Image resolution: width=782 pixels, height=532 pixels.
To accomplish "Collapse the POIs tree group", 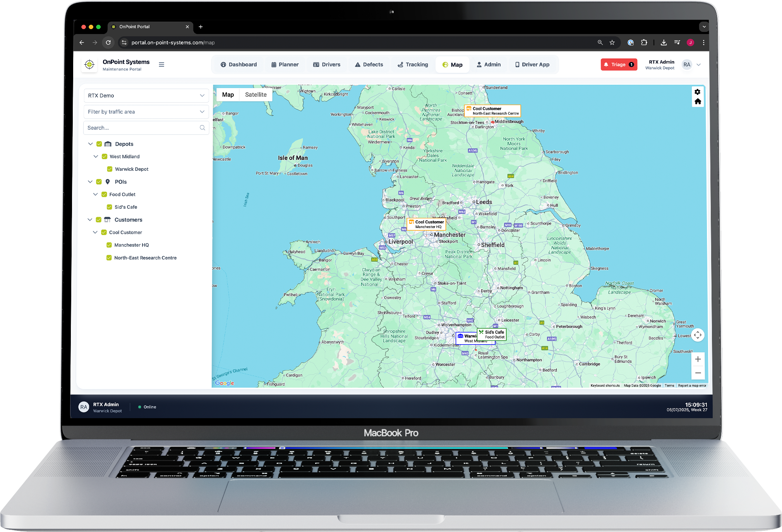I will pyautogui.click(x=90, y=182).
